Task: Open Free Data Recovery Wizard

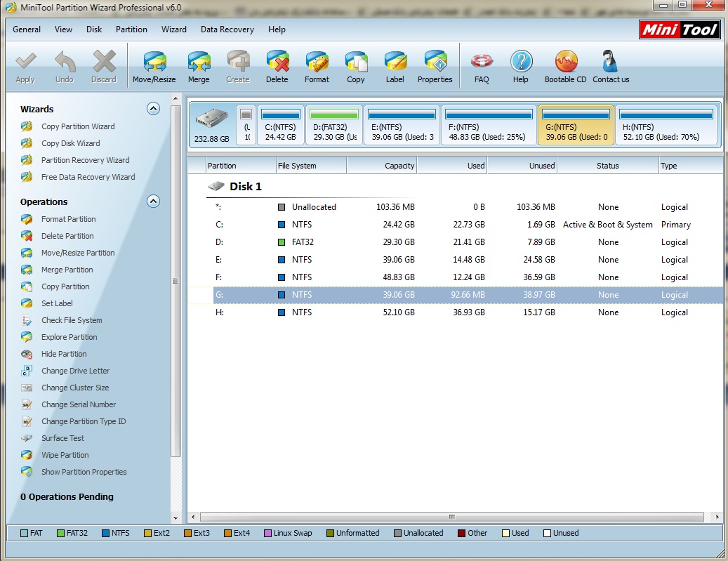Action: [x=88, y=177]
